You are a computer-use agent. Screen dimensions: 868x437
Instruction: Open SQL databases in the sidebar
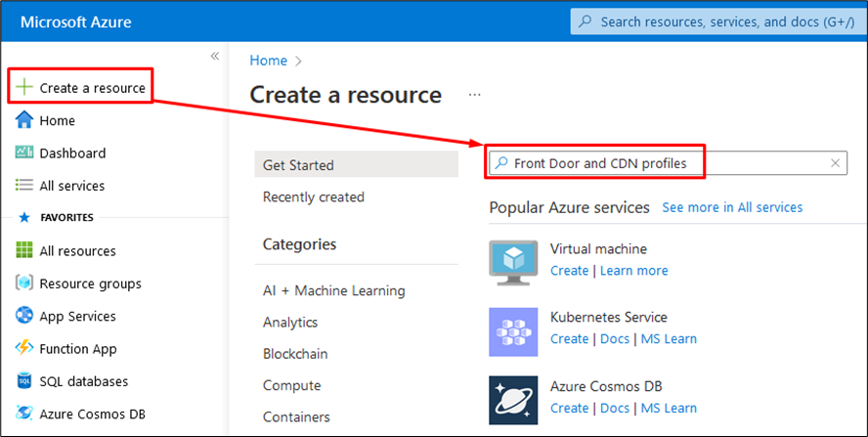84,381
